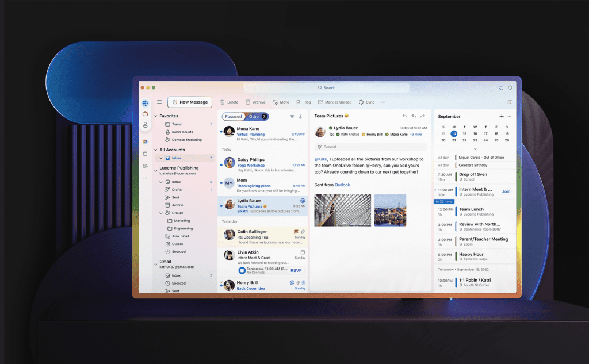This screenshot has width=589, height=364.
Task: Mark the message as Unread
Action: (335, 102)
